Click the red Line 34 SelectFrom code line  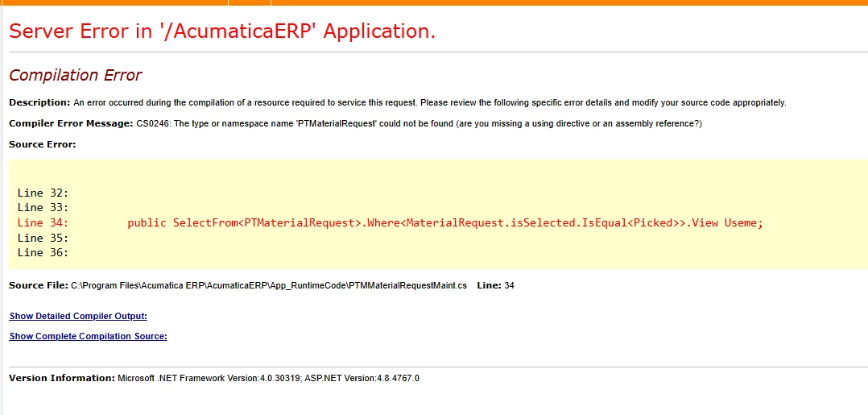coord(391,222)
